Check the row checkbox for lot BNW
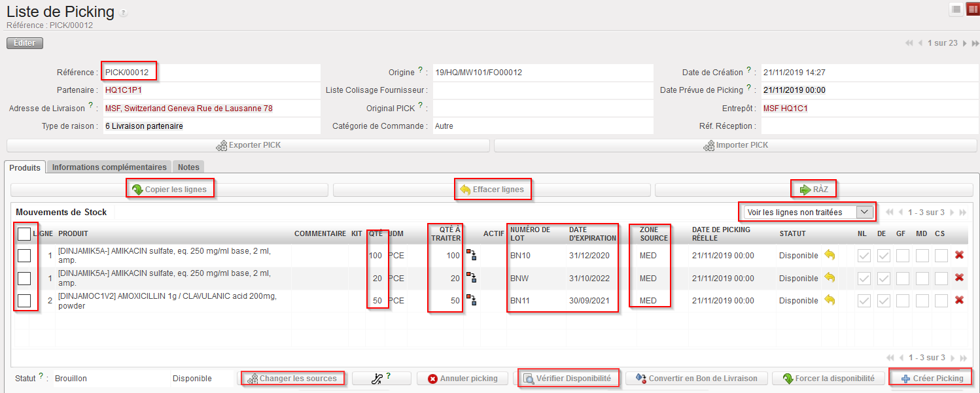This screenshot has height=393, width=980. click(x=24, y=279)
